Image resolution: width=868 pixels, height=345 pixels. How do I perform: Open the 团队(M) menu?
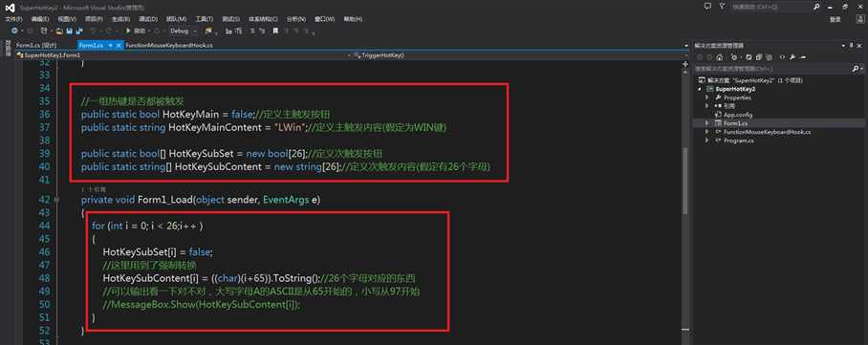pos(176,19)
